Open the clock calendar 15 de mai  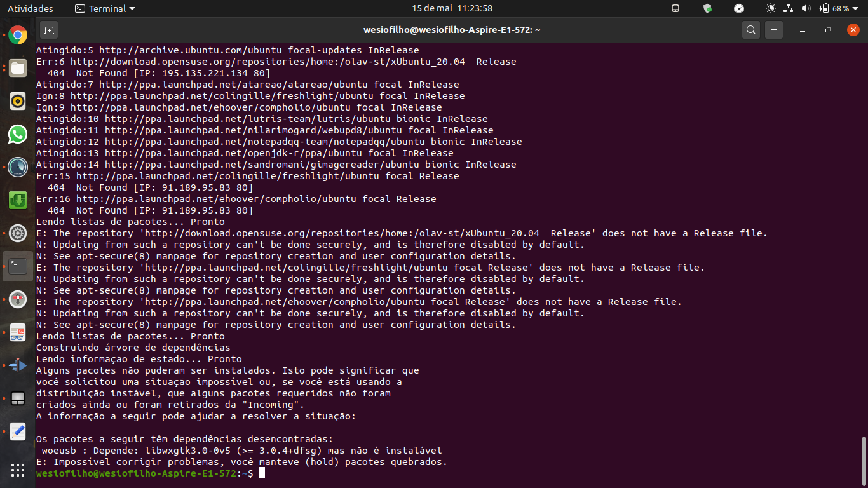coord(452,9)
